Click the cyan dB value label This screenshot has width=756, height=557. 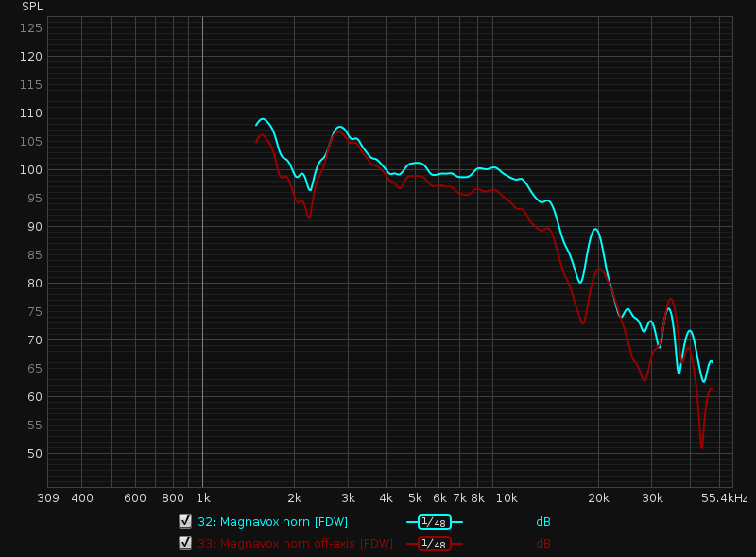542,522
